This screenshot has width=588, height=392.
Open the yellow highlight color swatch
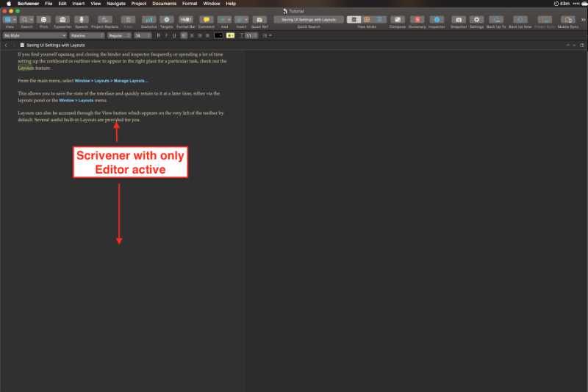click(x=230, y=35)
